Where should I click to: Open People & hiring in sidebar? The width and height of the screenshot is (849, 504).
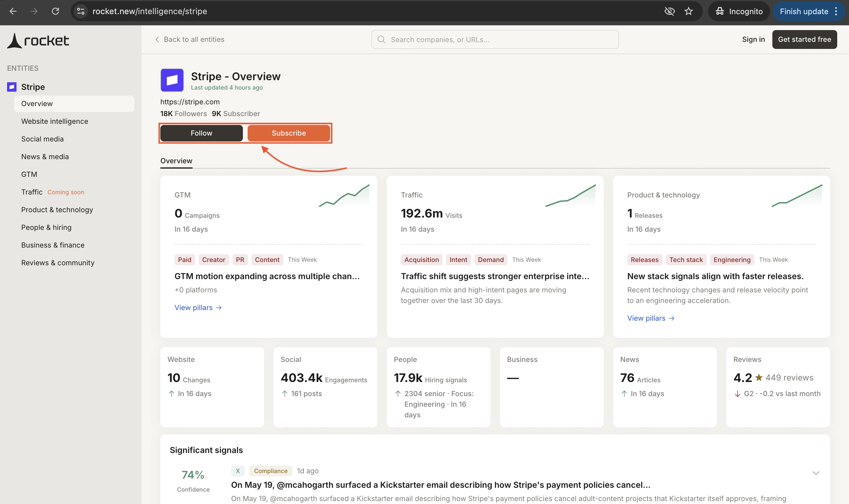pyautogui.click(x=46, y=227)
